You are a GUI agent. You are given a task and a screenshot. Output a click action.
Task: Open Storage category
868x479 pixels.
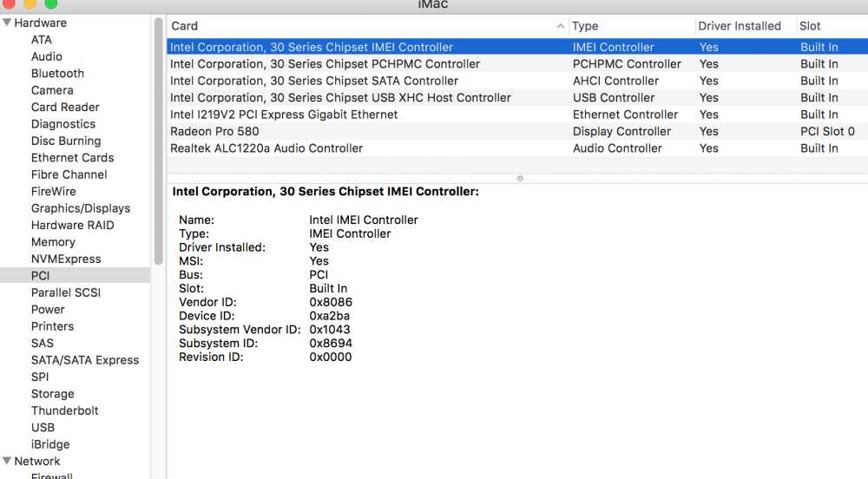tap(53, 394)
